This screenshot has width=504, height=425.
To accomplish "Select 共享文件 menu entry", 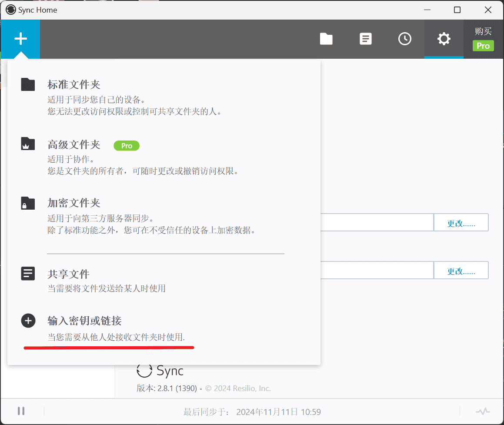I will (x=68, y=274).
